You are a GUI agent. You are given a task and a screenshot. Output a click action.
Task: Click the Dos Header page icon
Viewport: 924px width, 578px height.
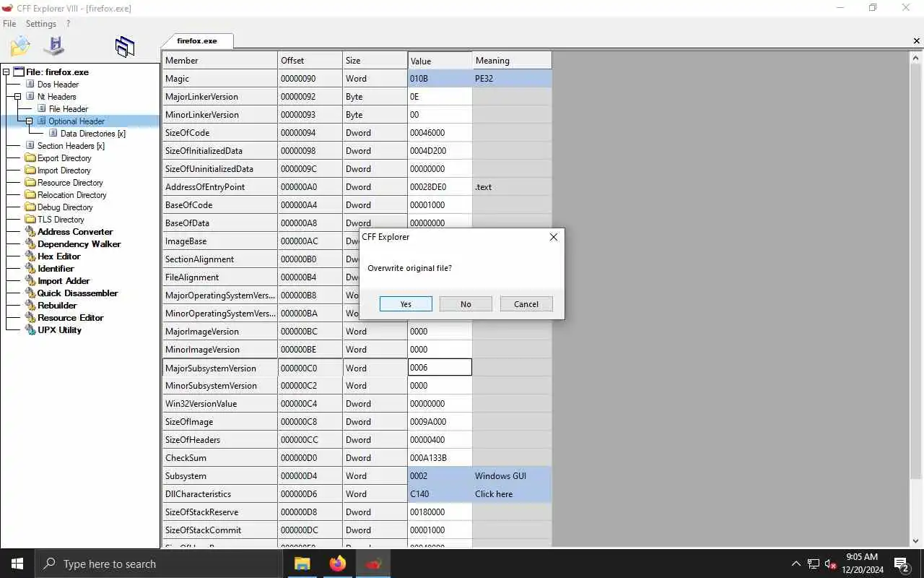tap(31, 84)
